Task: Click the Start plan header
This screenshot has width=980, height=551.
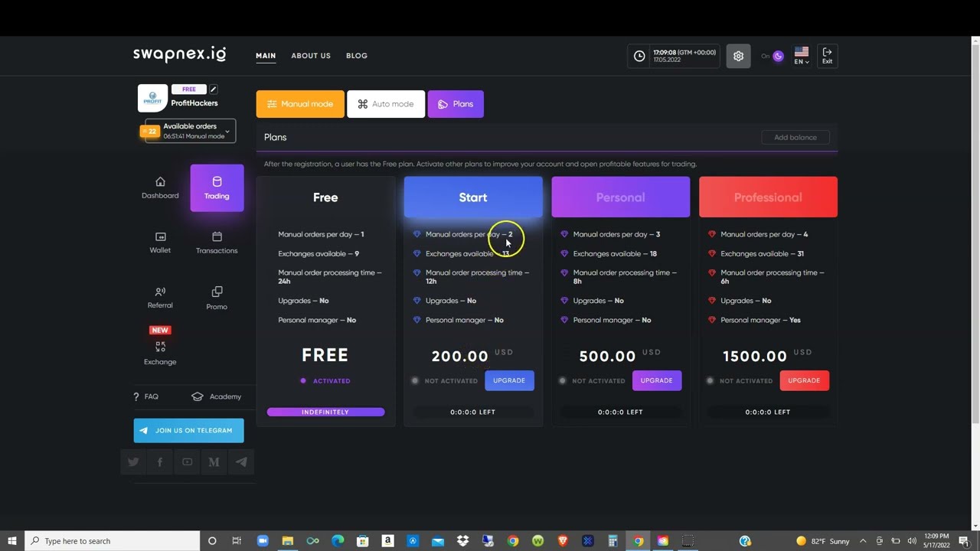Action: click(473, 197)
